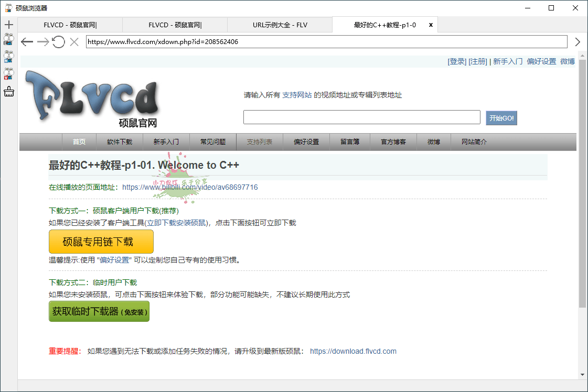Click the mouse mascot icon with blue N
The image size is (588, 392).
[x=8, y=57]
